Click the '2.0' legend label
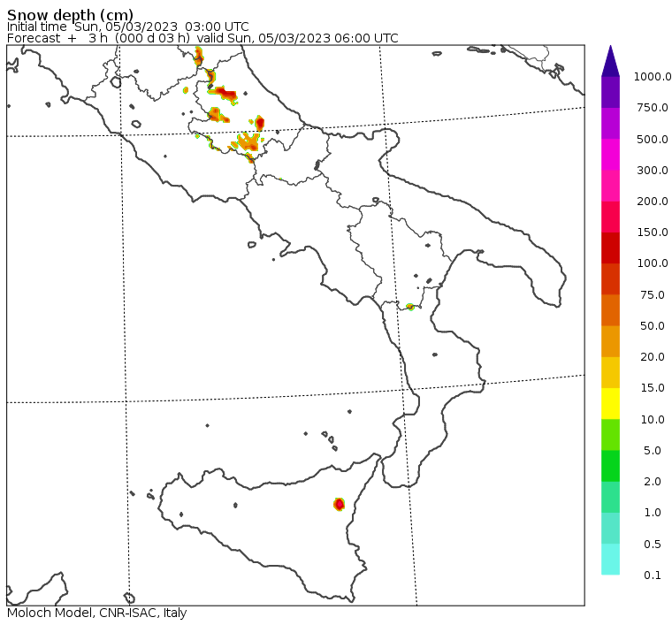This screenshot has width=672, height=625. (653, 482)
